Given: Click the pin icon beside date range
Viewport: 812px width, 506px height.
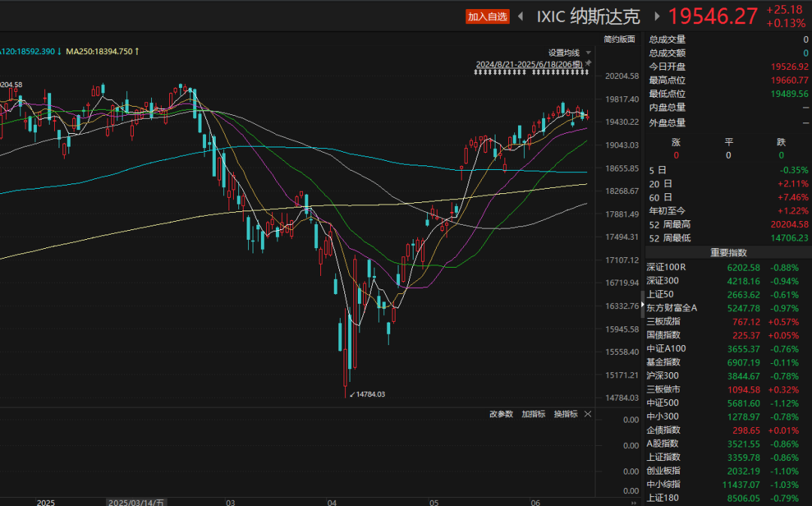Looking at the screenshot, I should (x=589, y=63).
